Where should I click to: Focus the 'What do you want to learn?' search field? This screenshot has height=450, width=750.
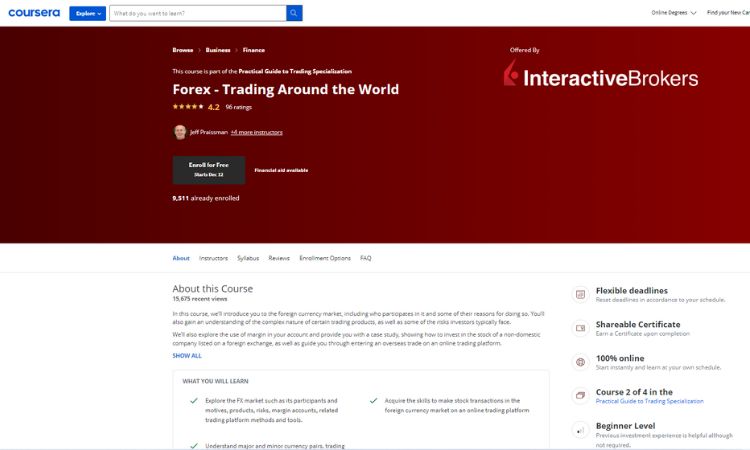pos(198,13)
